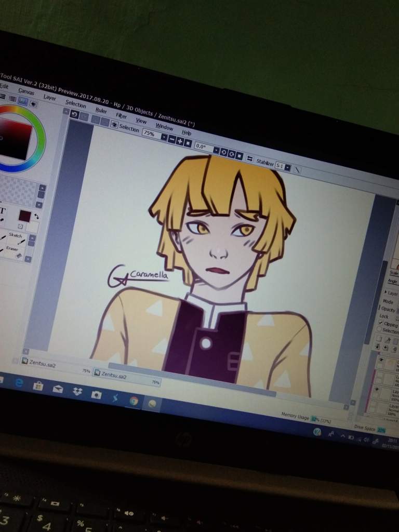399x532 pixels.
Task: Select the Sketch brush tool
Action: click(16, 237)
